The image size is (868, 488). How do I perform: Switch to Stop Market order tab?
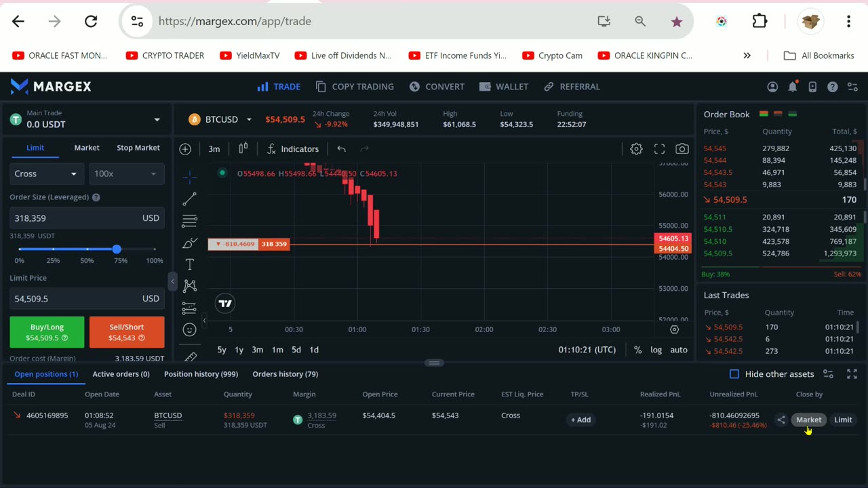coord(138,148)
